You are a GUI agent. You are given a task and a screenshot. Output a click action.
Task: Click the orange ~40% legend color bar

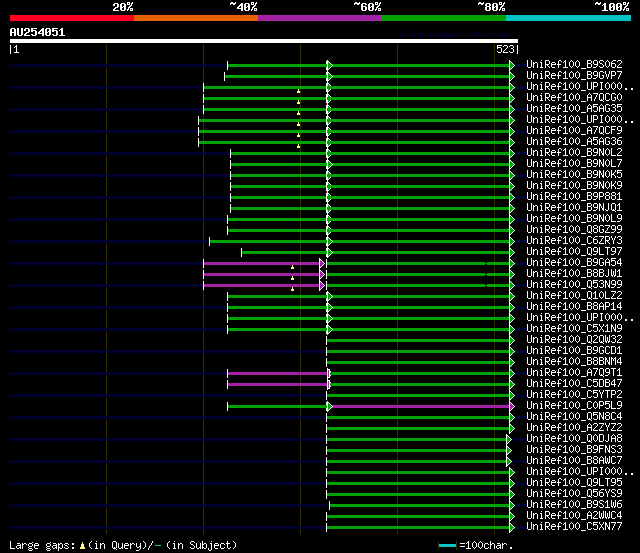coord(196,18)
